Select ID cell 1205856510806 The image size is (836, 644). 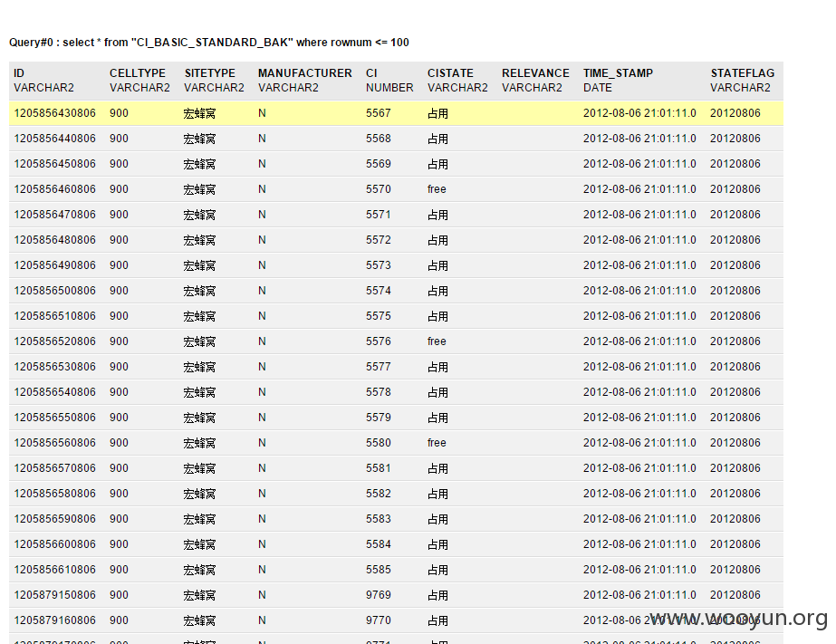pyautogui.click(x=55, y=315)
